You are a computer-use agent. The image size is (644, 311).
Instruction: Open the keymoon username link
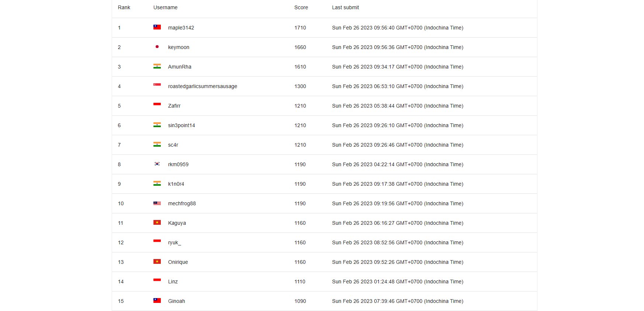(179, 47)
